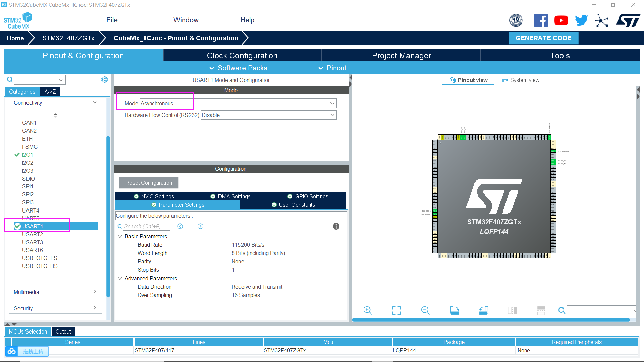Click the Reset Configuration button
The height and width of the screenshot is (362, 644).
[148, 183]
